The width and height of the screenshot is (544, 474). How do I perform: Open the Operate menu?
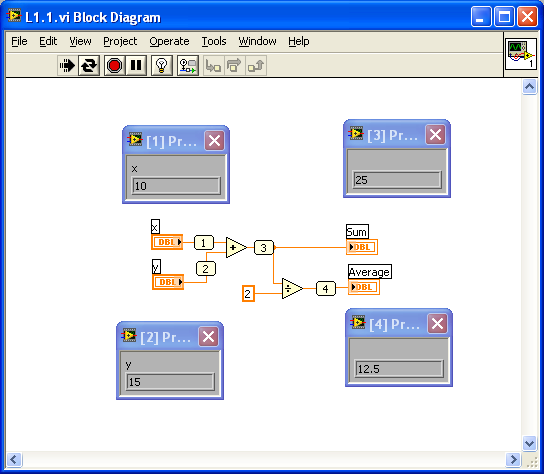pos(169,41)
